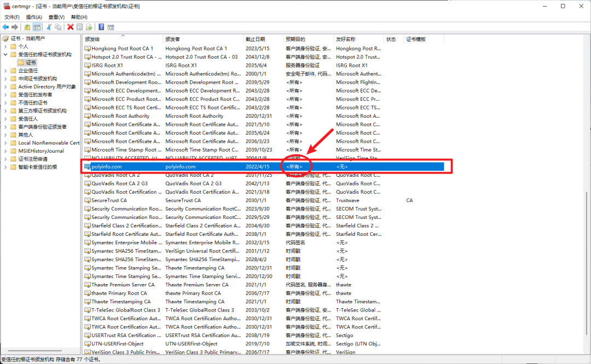Toggle the show/hide action pane icon

point(111,27)
